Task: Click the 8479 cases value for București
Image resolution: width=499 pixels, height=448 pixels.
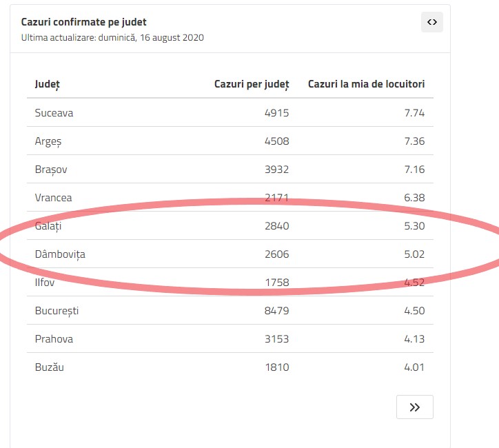Action: (x=276, y=311)
